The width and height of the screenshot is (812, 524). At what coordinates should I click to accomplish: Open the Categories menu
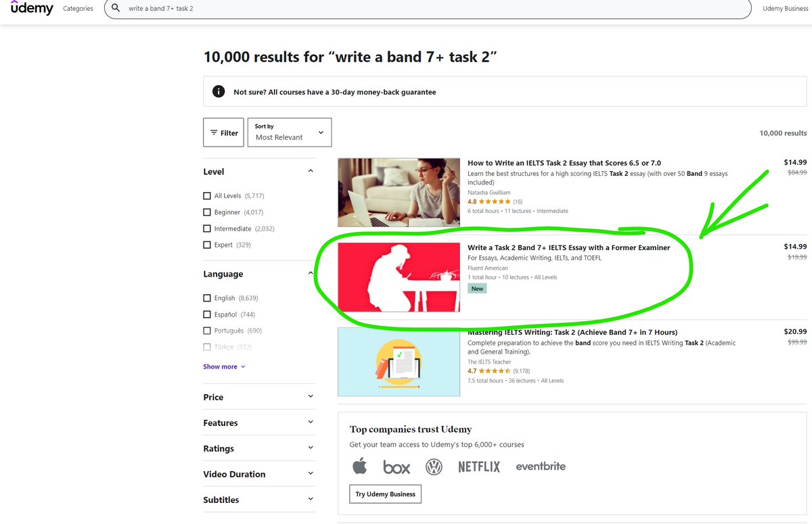click(78, 9)
